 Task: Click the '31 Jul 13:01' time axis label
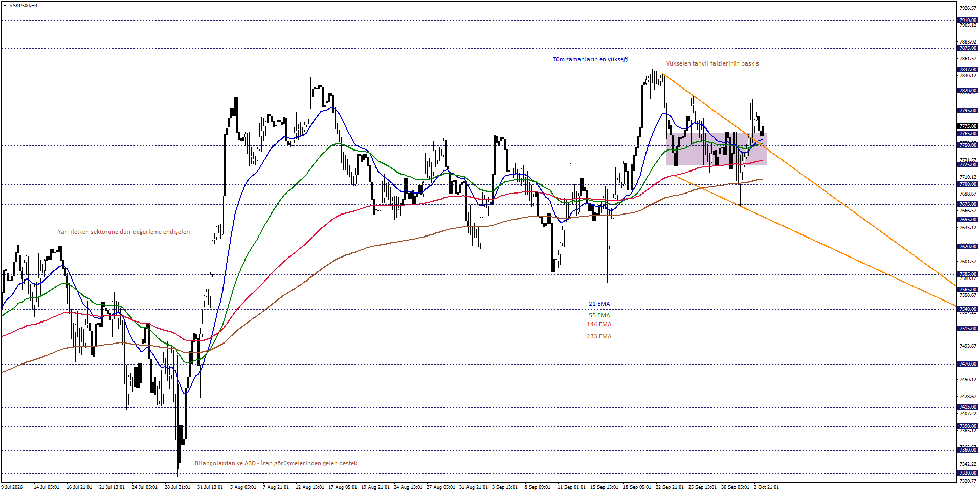pos(210,487)
